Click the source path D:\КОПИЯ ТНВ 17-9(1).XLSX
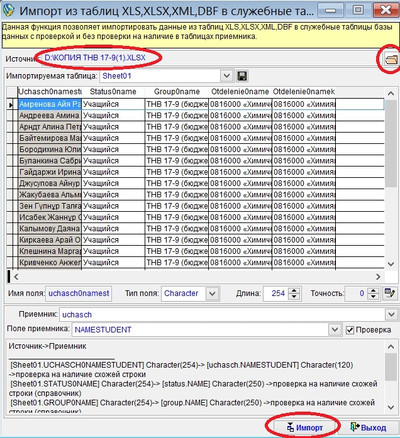The image size is (400, 438). (x=95, y=58)
